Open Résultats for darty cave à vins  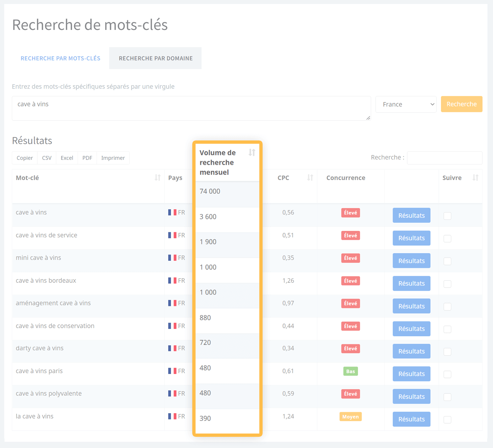click(411, 351)
